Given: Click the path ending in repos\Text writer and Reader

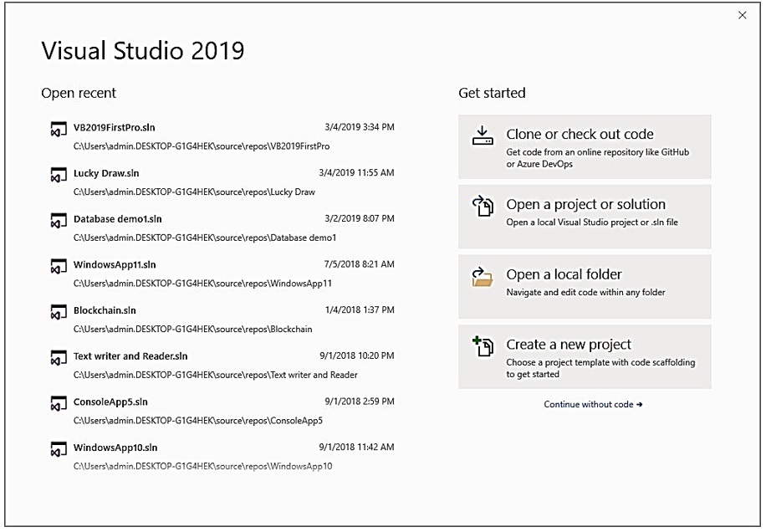Looking at the screenshot, I should coord(216,375).
